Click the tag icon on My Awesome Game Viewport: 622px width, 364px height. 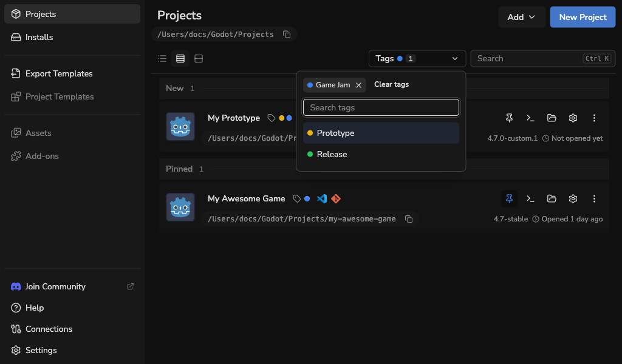pos(296,198)
